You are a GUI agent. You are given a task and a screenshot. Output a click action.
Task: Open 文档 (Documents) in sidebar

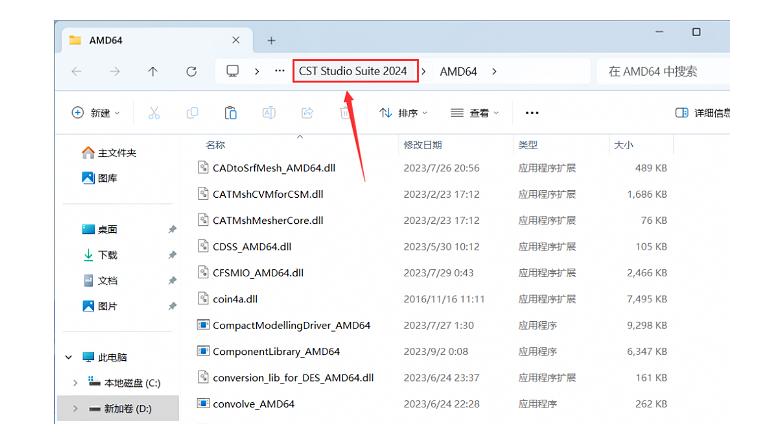(x=99, y=280)
